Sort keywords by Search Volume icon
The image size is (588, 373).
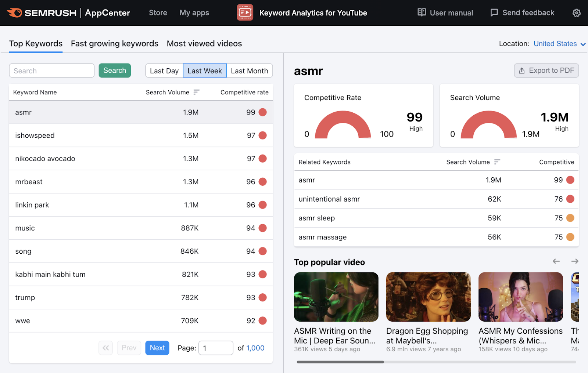[197, 92]
